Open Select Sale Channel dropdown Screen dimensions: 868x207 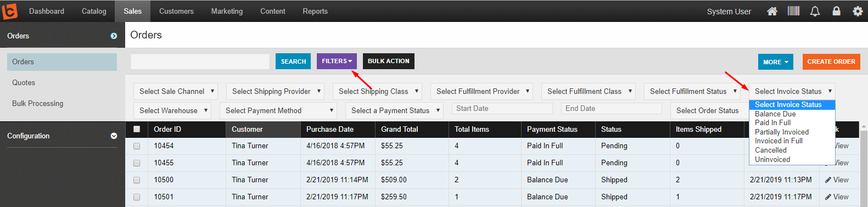(x=176, y=91)
